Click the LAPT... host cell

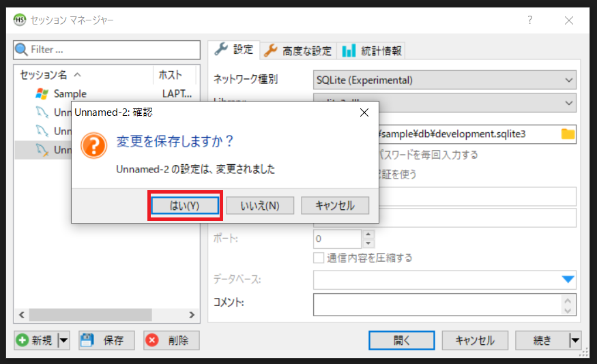coord(177,93)
